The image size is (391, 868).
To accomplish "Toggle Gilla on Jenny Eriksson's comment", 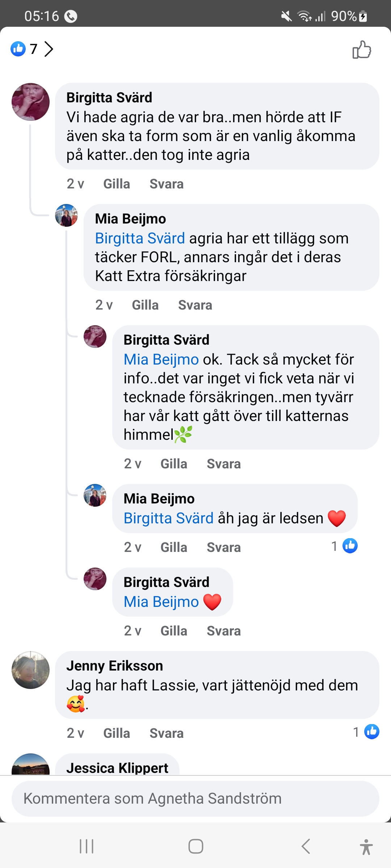I will (117, 733).
